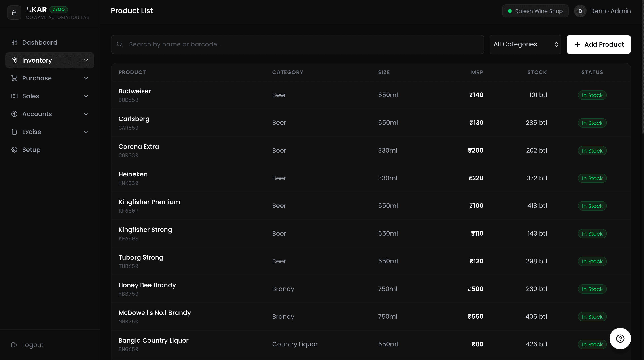Select the Budweiser product name

pyautogui.click(x=134, y=91)
